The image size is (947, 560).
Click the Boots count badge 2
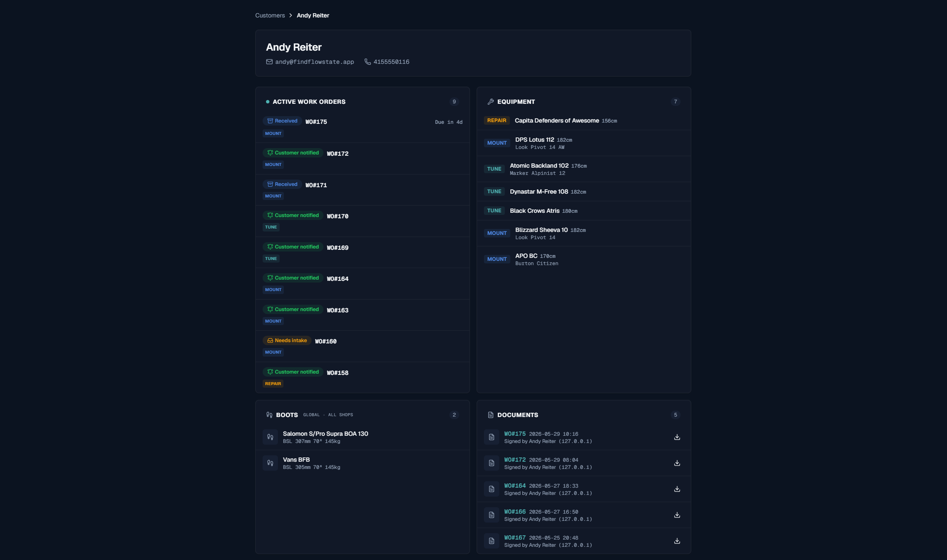click(x=454, y=415)
